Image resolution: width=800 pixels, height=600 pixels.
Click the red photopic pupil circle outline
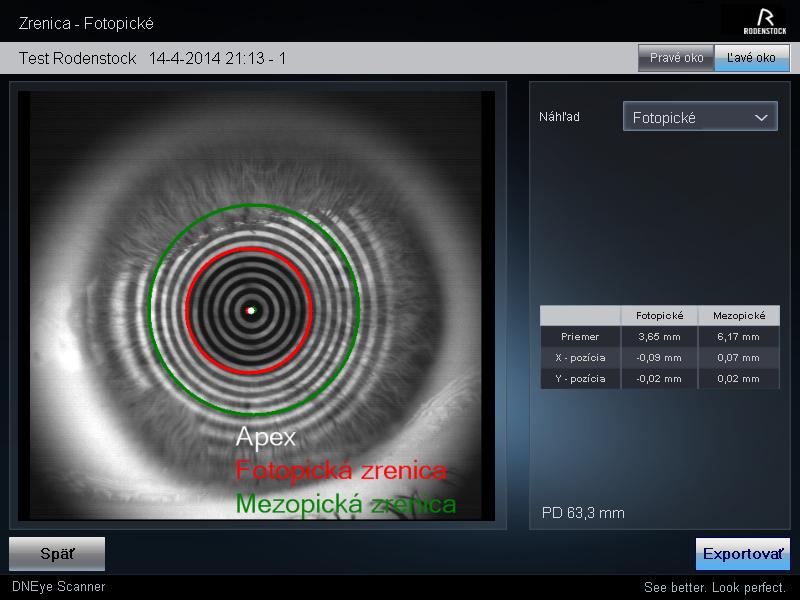click(188, 310)
